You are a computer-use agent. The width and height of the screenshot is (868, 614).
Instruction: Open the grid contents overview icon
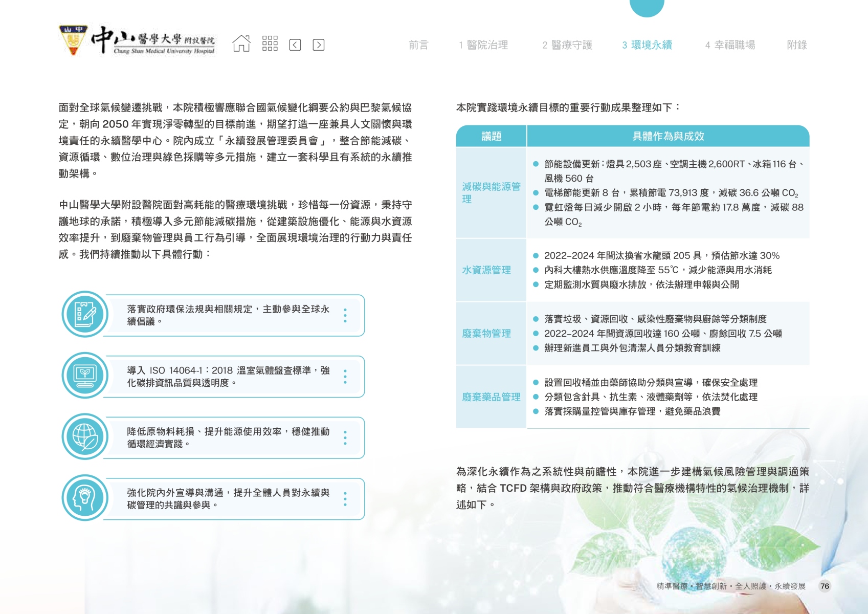pos(270,44)
